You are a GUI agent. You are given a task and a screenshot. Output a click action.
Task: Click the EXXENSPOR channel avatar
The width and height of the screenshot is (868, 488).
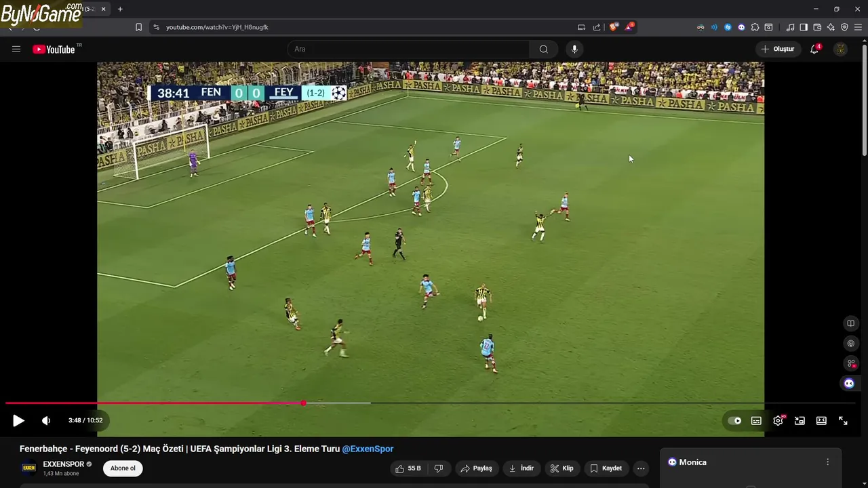28,468
